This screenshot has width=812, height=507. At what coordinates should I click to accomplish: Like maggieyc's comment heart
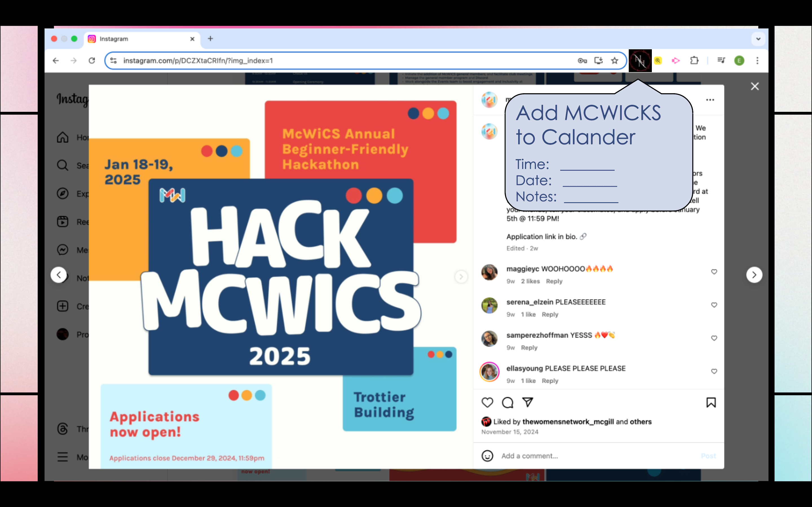coord(714,272)
